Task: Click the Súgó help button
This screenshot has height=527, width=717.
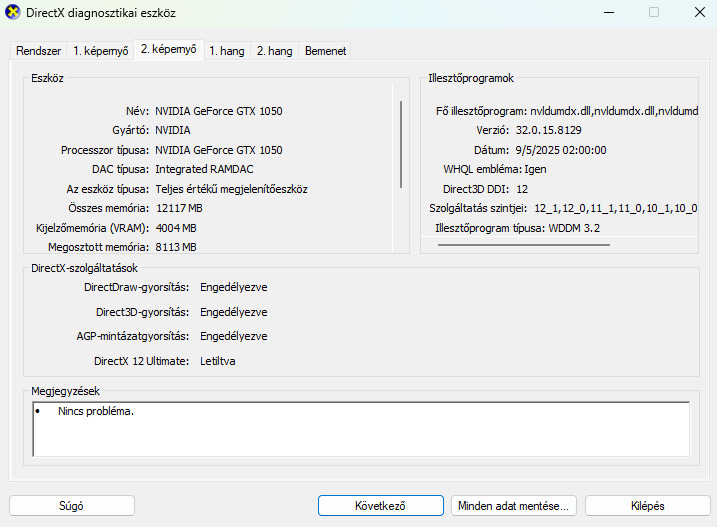Action: pyautogui.click(x=72, y=505)
